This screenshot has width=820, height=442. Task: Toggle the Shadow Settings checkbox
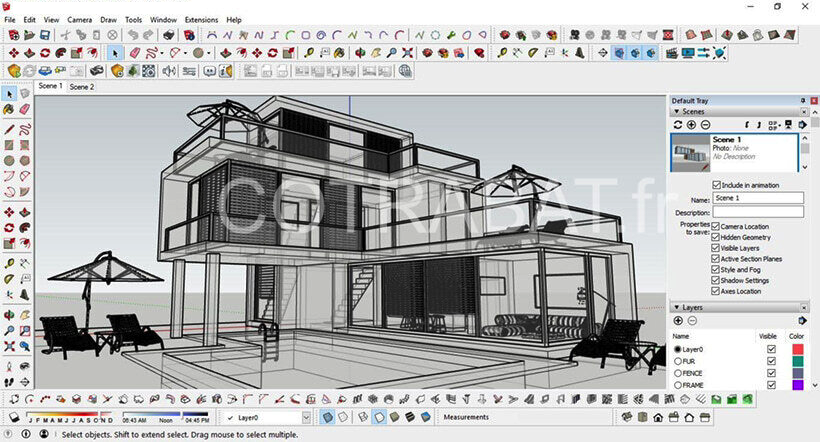tap(716, 281)
